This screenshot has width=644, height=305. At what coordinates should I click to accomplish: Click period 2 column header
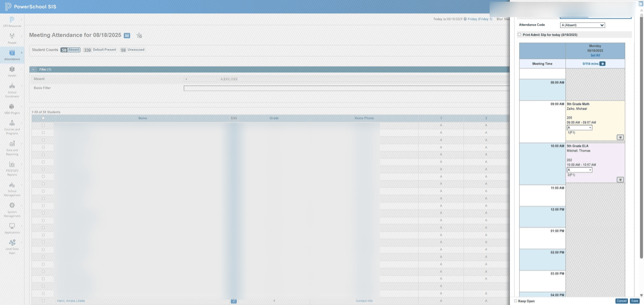pyautogui.click(x=486, y=118)
